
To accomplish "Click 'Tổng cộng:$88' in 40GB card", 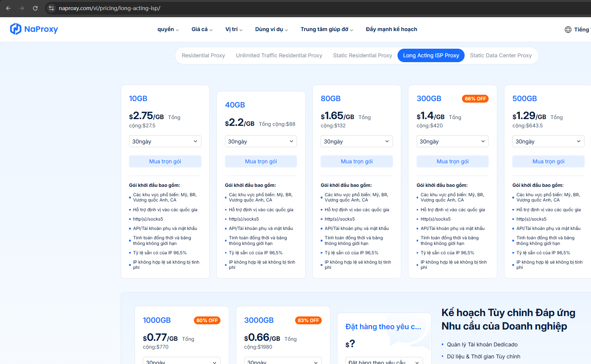I will click(x=277, y=124).
